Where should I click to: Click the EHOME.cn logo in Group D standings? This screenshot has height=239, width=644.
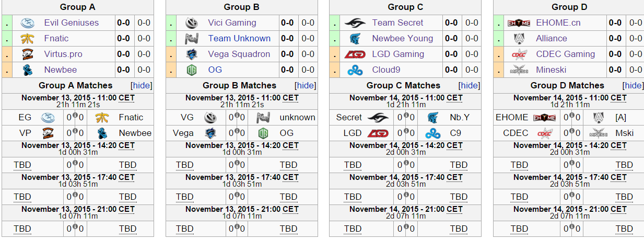(x=519, y=23)
